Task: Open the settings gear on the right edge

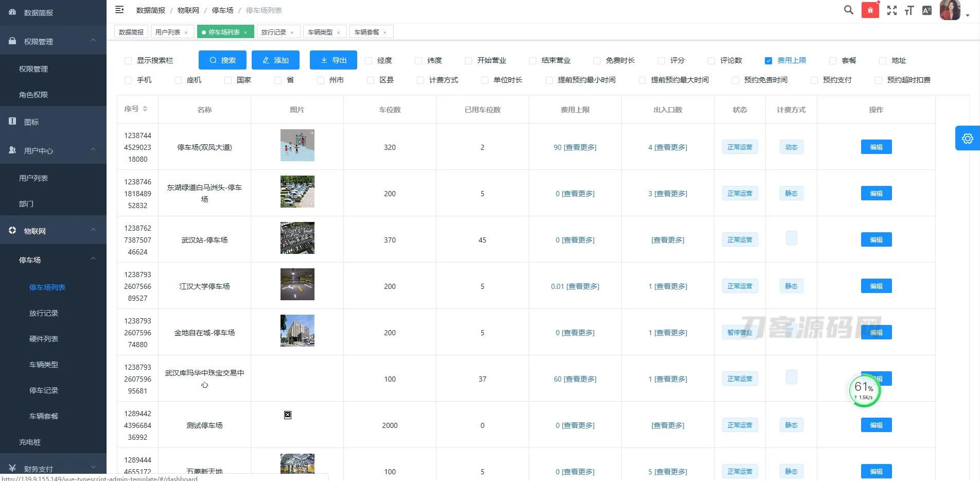Action: tap(967, 138)
